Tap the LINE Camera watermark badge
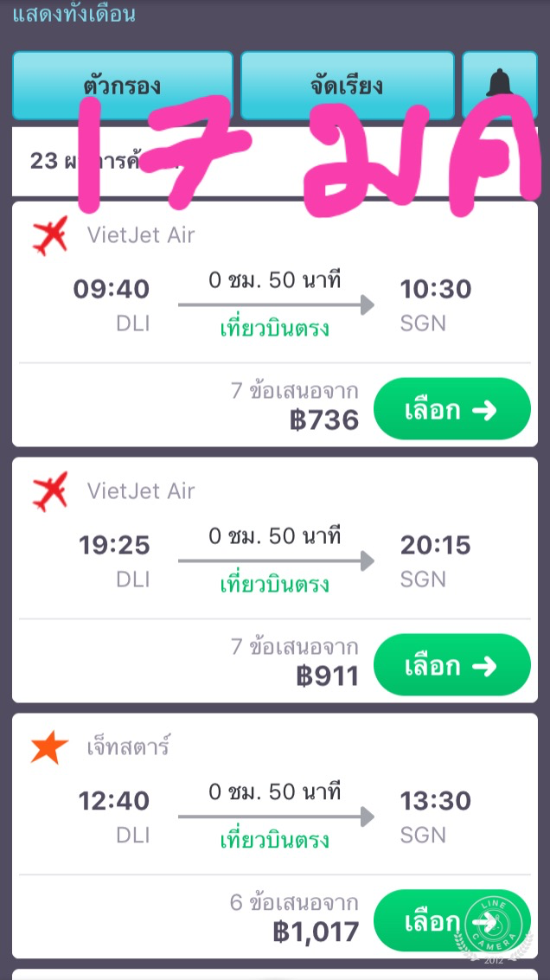The height and width of the screenshot is (980, 550). point(493,926)
